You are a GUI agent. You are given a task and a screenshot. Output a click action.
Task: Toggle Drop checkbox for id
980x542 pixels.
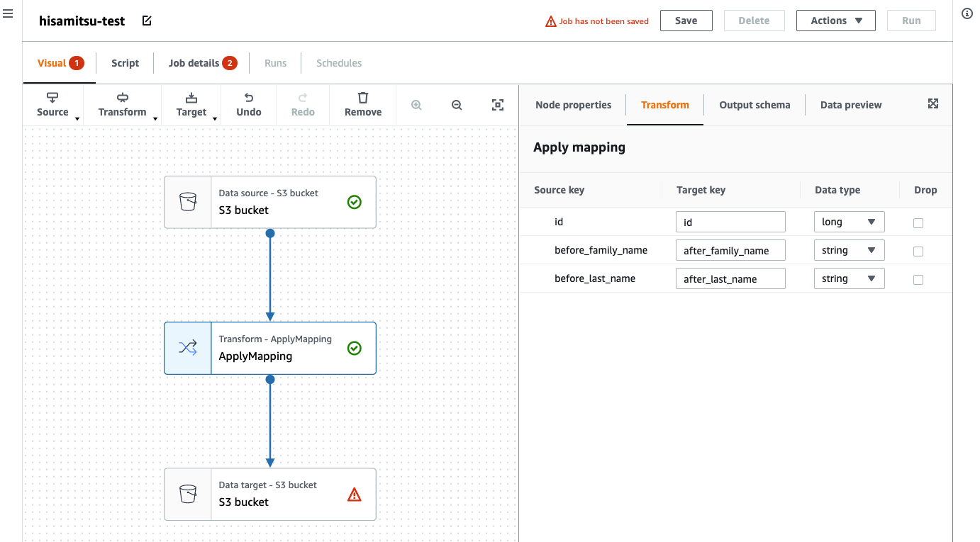click(x=918, y=223)
